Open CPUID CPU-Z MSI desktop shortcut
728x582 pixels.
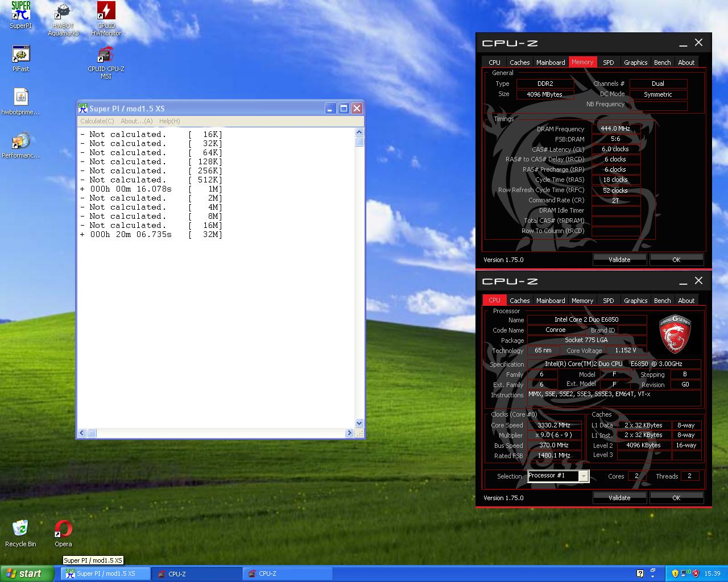click(x=106, y=62)
